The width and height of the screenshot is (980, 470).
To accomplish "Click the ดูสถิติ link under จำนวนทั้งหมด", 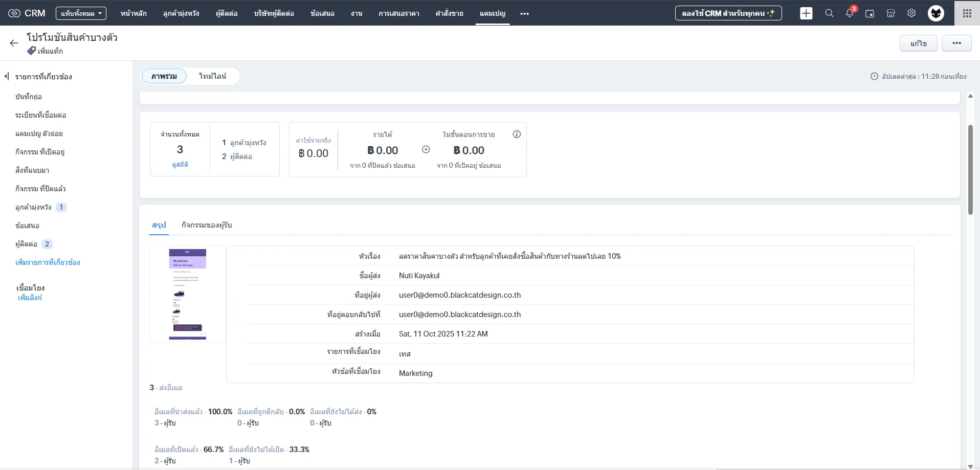I will tap(180, 165).
